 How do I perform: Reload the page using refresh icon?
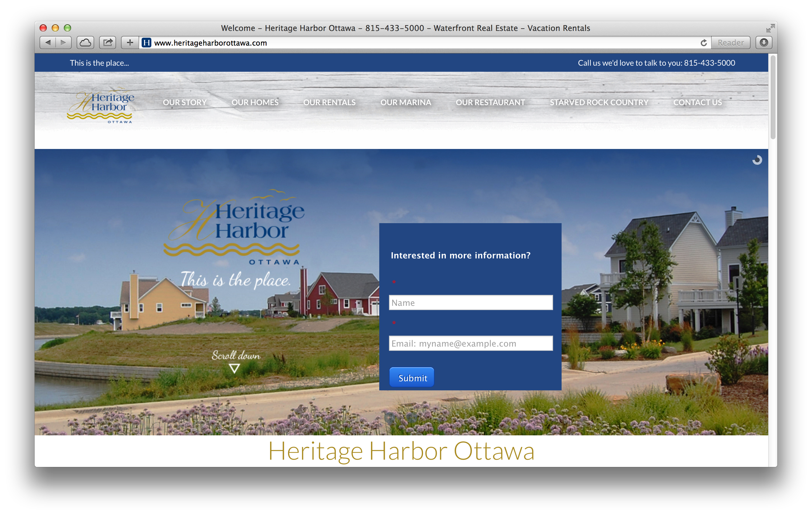click(704, 43)
